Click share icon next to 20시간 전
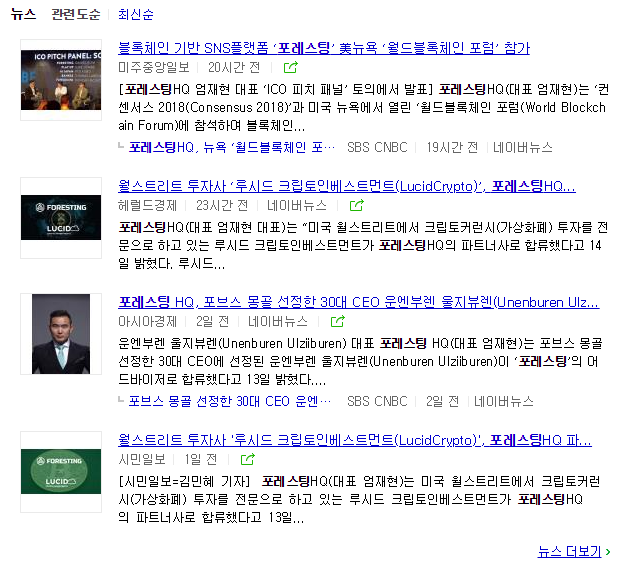Image resolution: width=630 pixels, height=577 pixels. [x=290, y=68]
